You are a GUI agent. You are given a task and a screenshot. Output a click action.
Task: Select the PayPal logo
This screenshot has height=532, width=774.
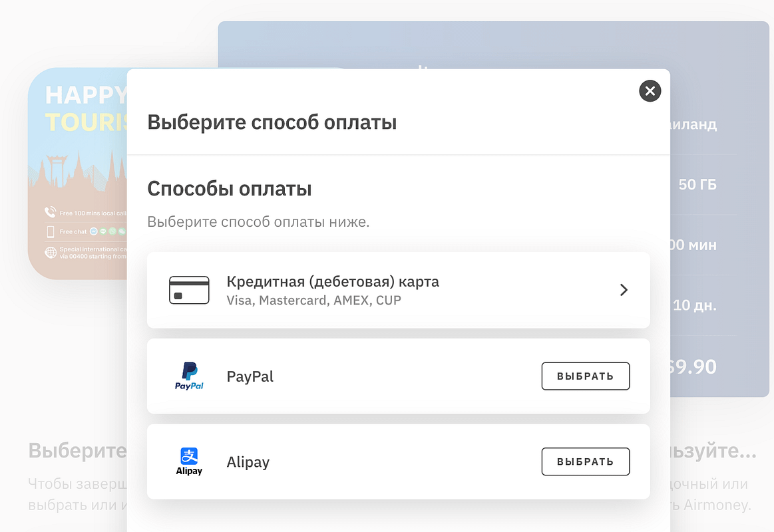190,376
